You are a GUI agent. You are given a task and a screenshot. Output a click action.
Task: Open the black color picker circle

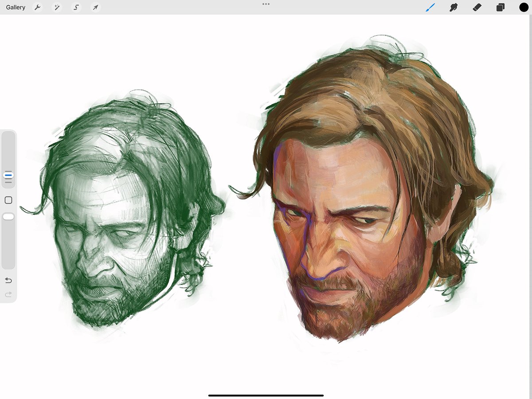[524, 7]
